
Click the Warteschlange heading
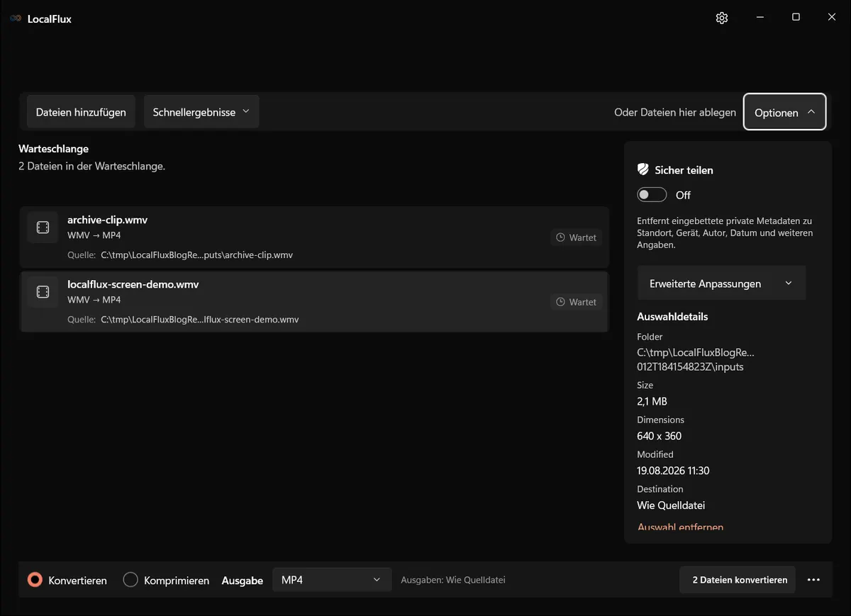[53, 149]
